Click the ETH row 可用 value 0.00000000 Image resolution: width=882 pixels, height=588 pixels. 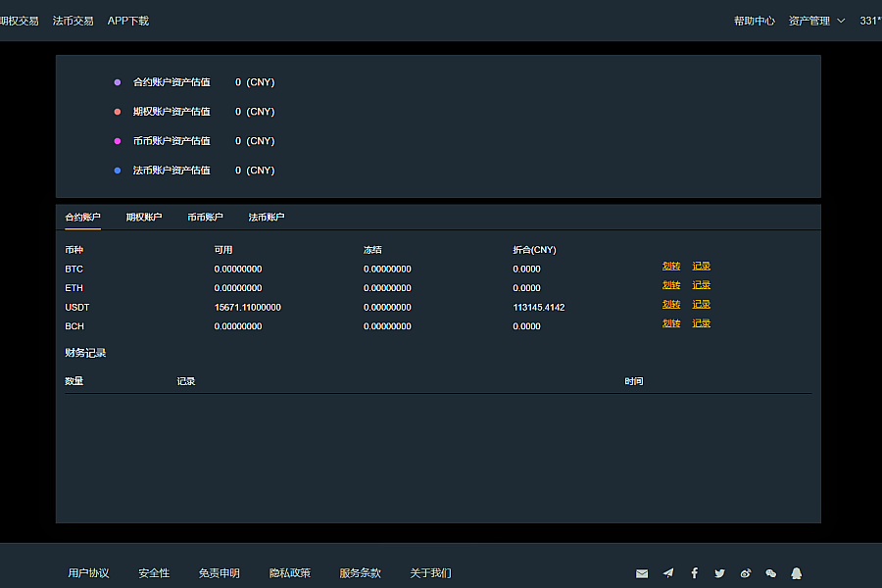point(238,288)
